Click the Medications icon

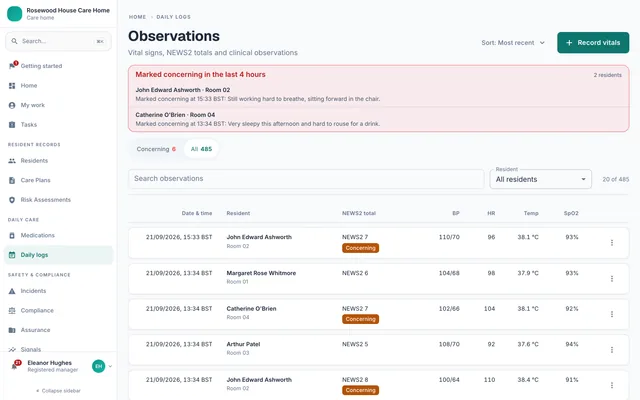[x=12, y=236]
